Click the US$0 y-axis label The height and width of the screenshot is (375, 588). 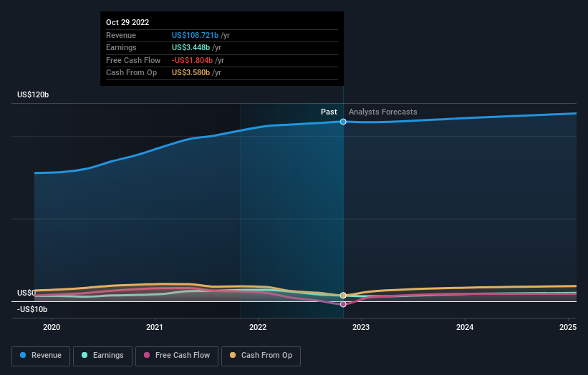[x=26, y=293]
